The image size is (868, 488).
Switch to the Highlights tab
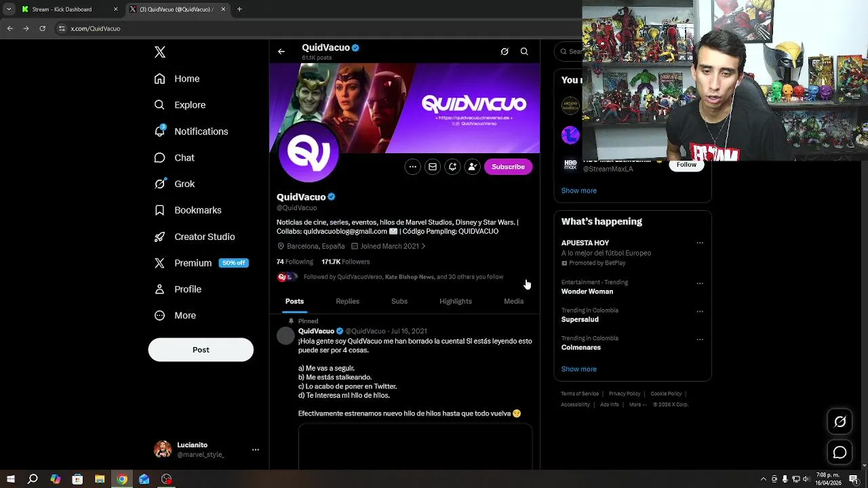[x=456, y=301]
